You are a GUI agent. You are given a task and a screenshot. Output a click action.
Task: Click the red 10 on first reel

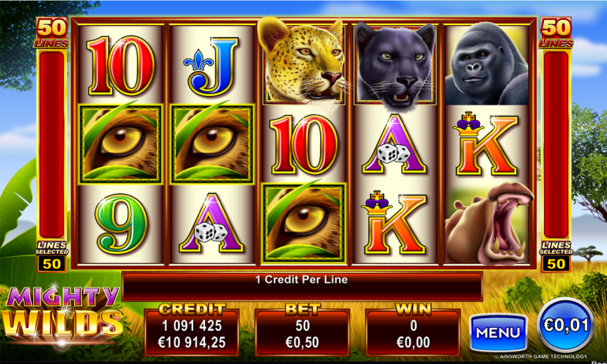click(121, 65)
